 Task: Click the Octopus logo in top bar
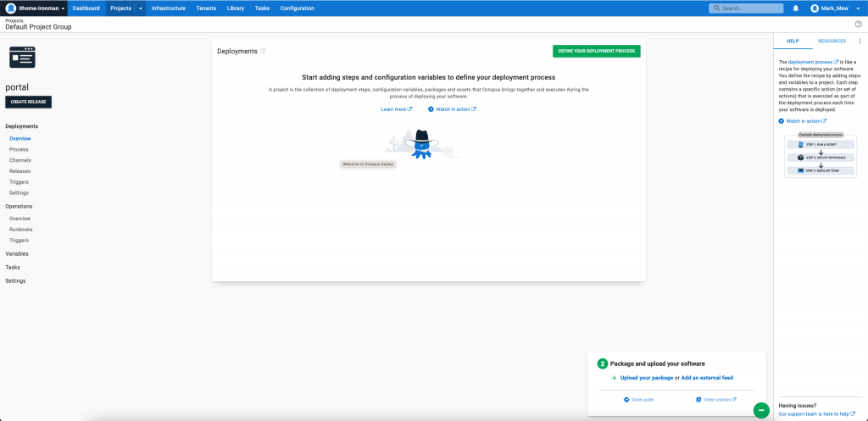click(11, 8)
